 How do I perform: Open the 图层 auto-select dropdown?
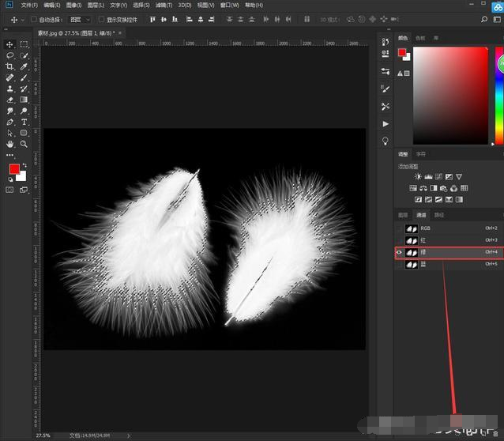coord(81,19)
